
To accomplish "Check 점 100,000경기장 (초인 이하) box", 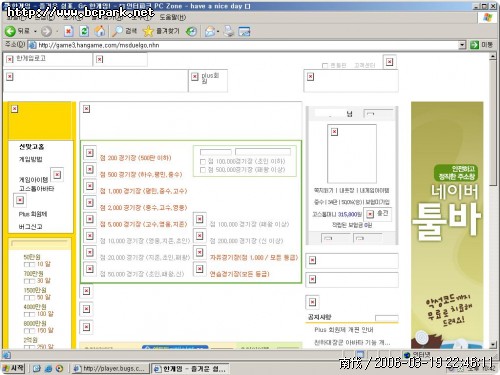I will [203, 162].
